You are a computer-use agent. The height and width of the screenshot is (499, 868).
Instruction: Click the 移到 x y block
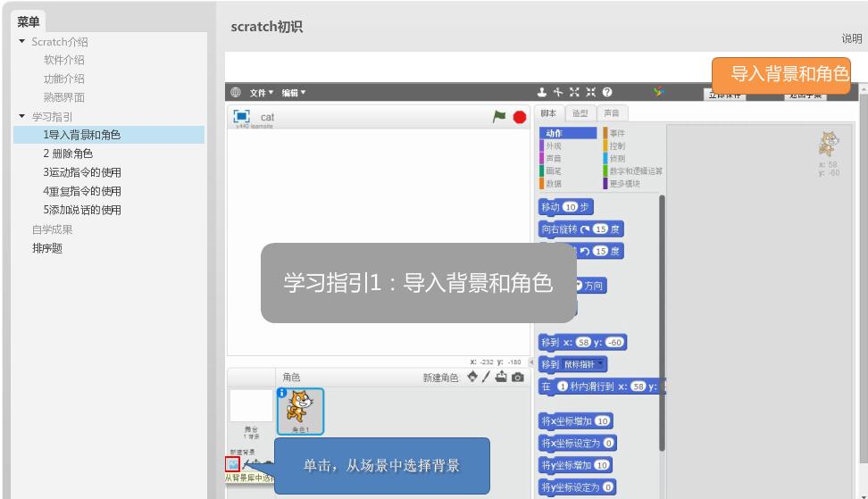(x=582, y=343)
